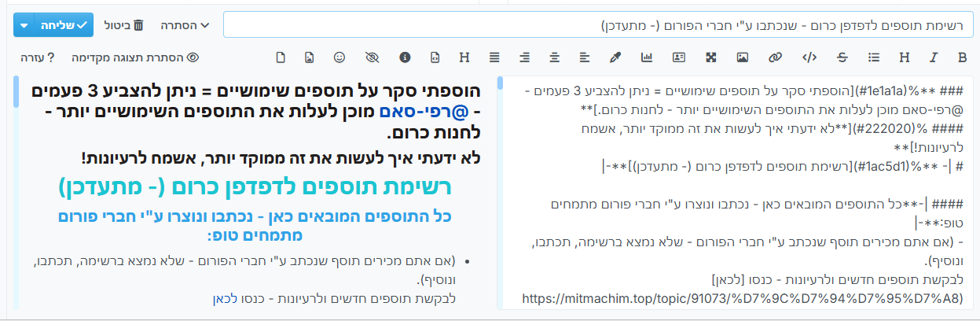Click the code file icon
Image resolution: width=980 pixels, height=321 pixels.
pos(435,57)
